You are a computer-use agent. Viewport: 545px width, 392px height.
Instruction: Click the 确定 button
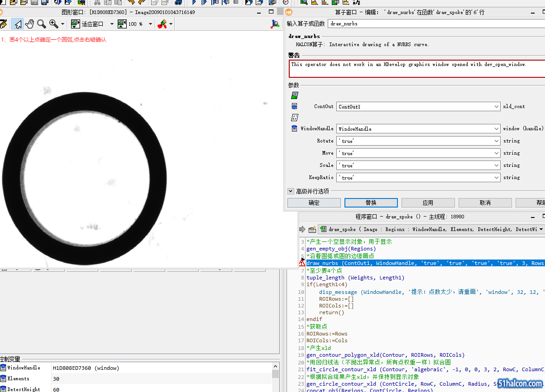[314, 203]
